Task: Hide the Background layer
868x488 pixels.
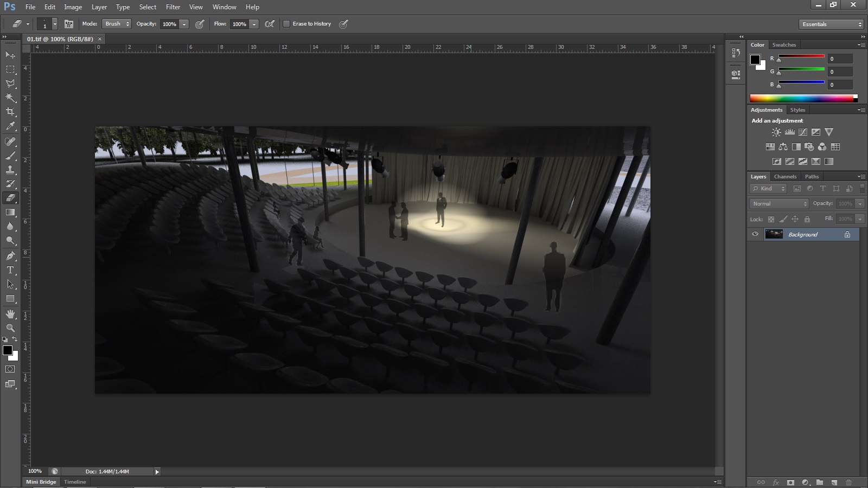Action: click(x=755, y=234)
